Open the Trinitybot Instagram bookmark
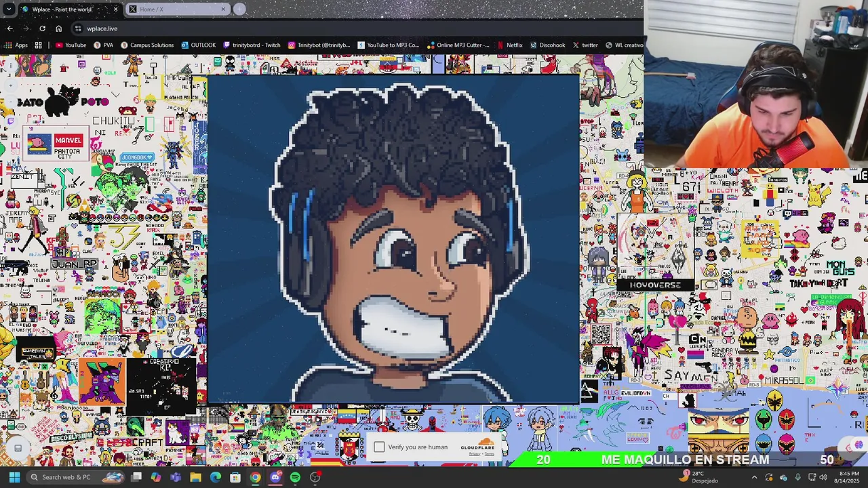868x488 pixels. 319,45
